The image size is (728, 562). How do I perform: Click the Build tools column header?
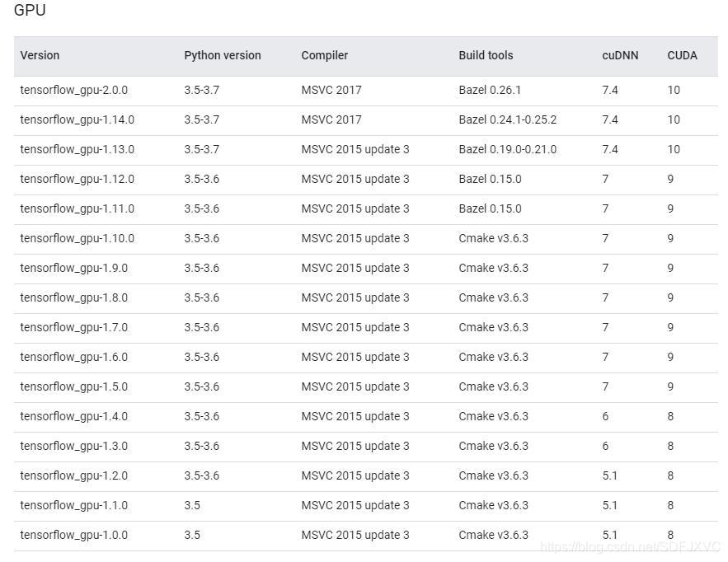pyautogui.click(x=486, y=55)
